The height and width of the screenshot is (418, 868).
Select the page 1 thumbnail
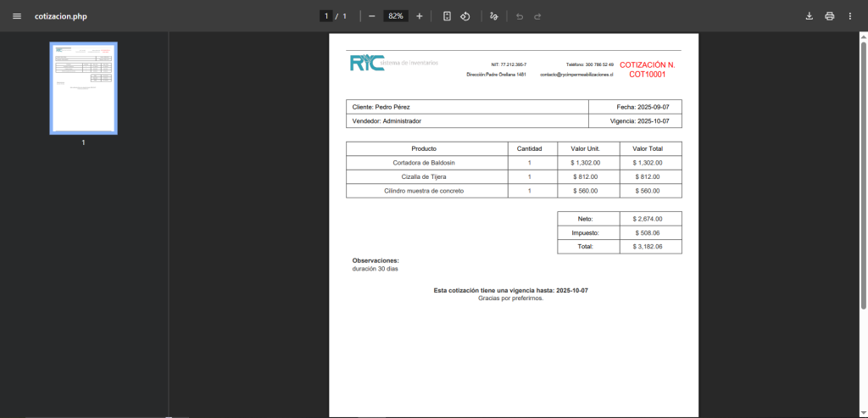(83, 88)
